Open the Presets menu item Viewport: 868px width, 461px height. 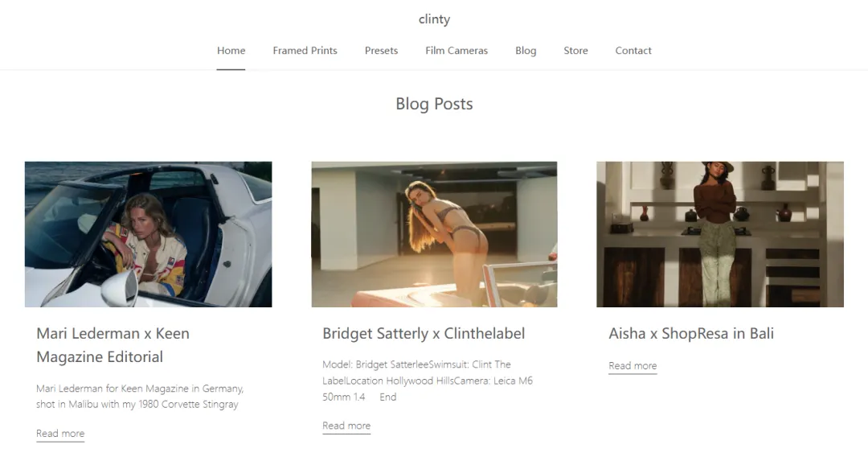382,51
